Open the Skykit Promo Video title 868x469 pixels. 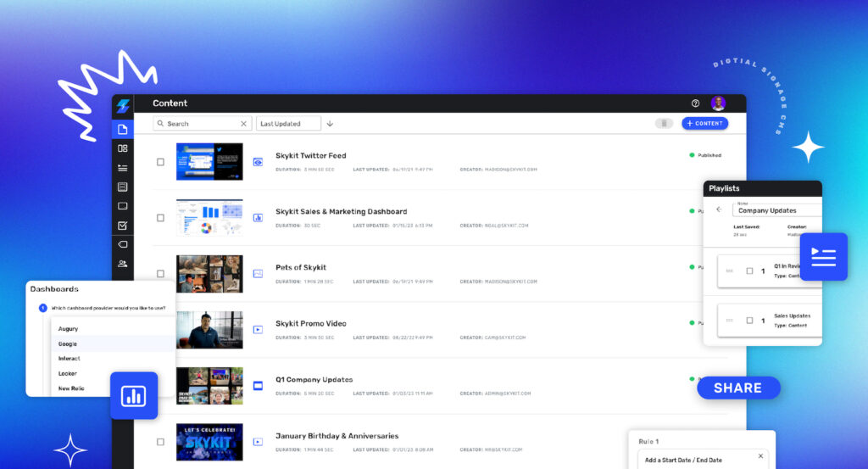pos(311,323)
